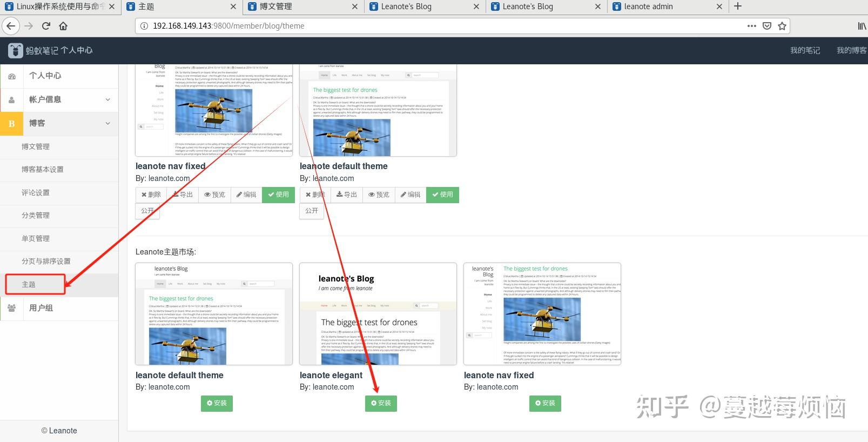This screenshot has height=442, width=868.
Task: Click the group icon beside 用户组
Action: 12,308
